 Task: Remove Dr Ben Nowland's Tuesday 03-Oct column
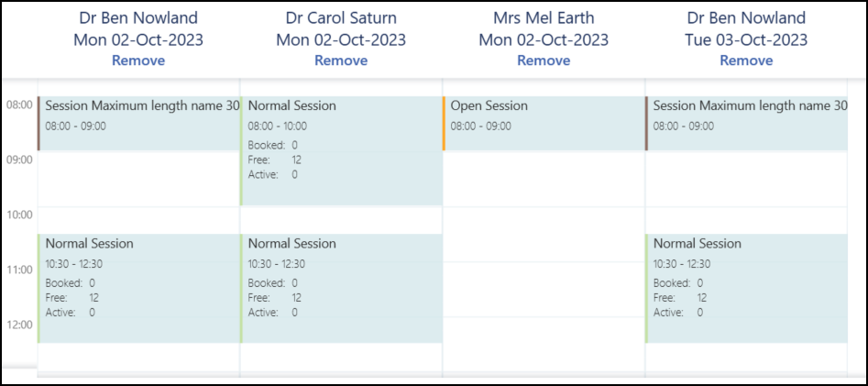[746, 61]
